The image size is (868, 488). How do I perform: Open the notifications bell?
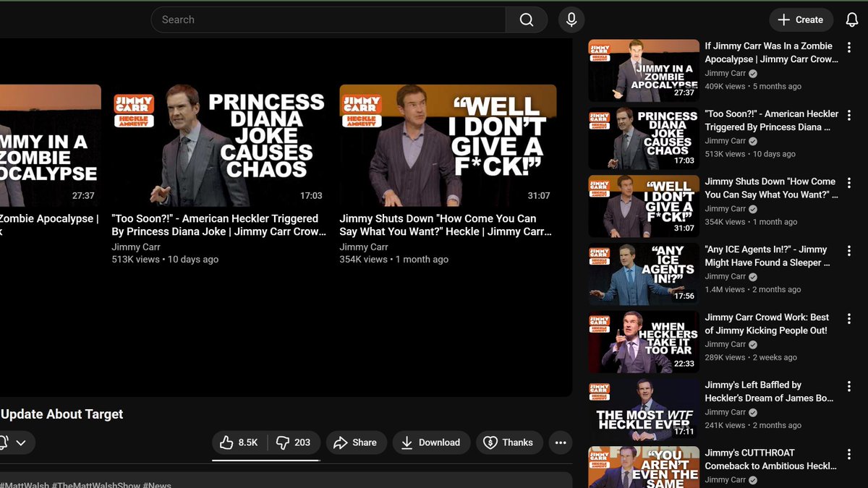(851, 20)
